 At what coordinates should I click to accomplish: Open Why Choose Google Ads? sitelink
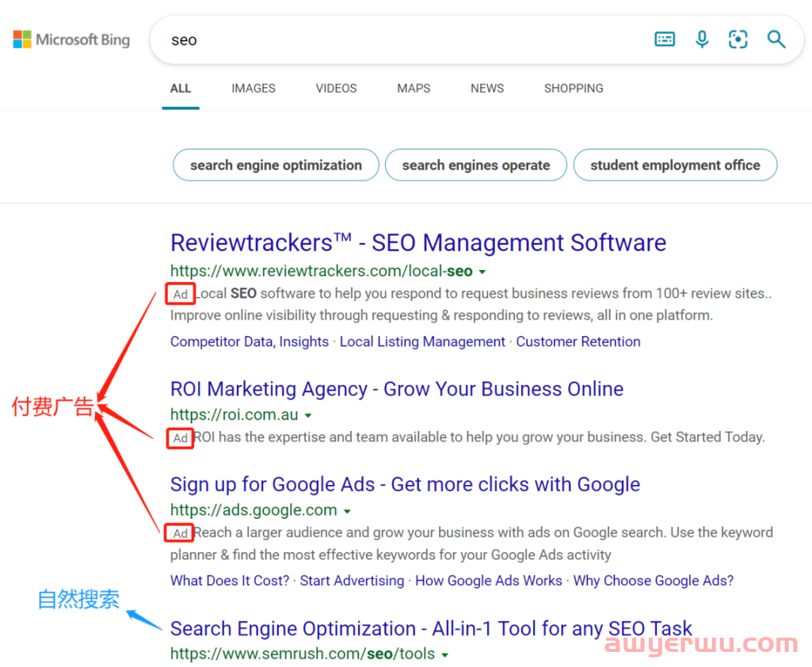(653, 581)
